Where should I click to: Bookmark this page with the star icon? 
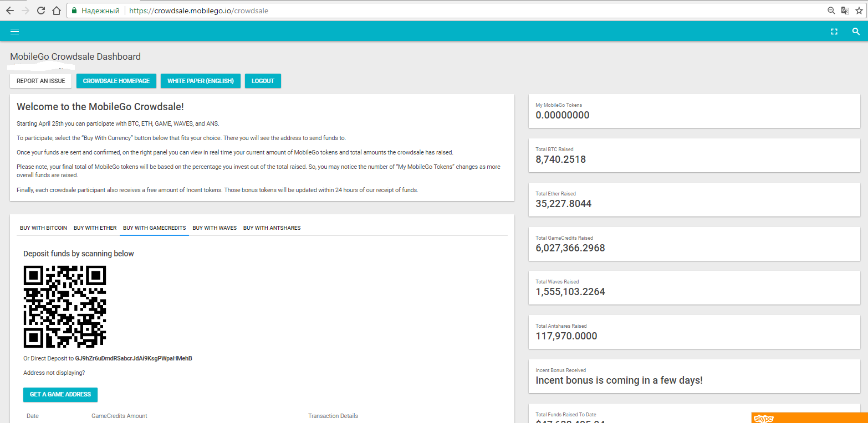tap(859, 11)
